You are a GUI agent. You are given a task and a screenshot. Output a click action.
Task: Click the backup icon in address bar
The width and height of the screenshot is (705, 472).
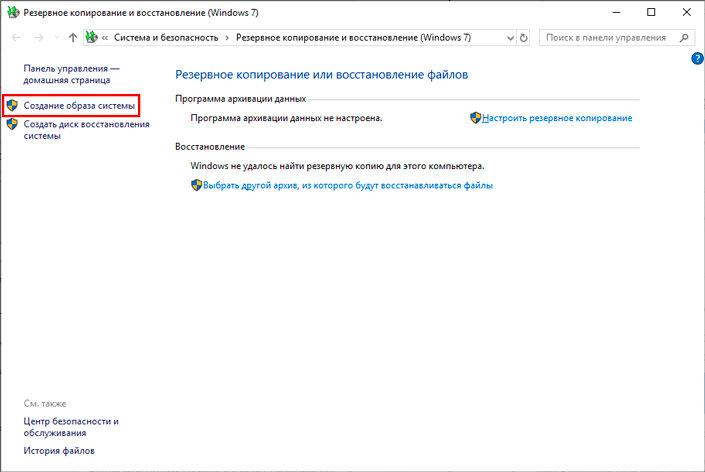(92, 37)
